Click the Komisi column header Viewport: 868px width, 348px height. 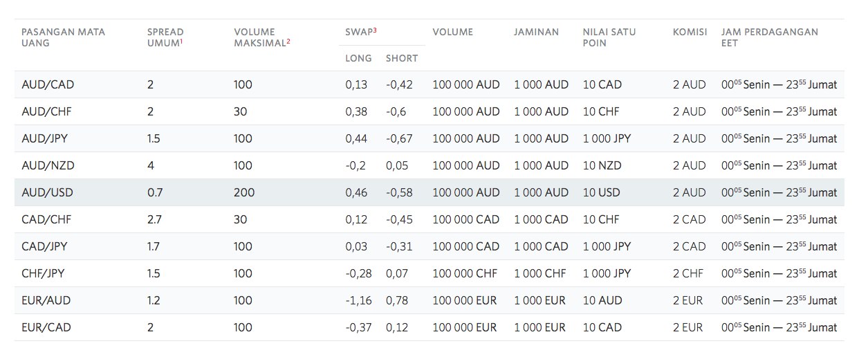tap(690, 32)
